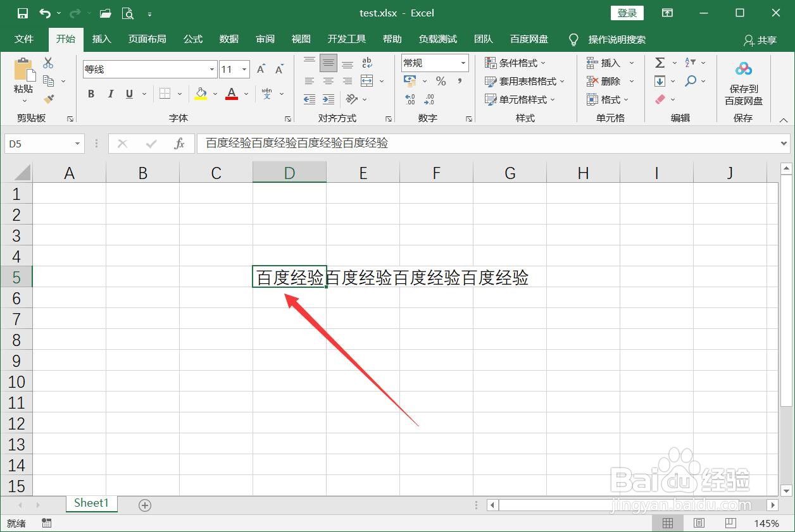Open 条件格式 Conditional Formatting
The width and height of the screenshot is (795, 532).
[515, 63]
